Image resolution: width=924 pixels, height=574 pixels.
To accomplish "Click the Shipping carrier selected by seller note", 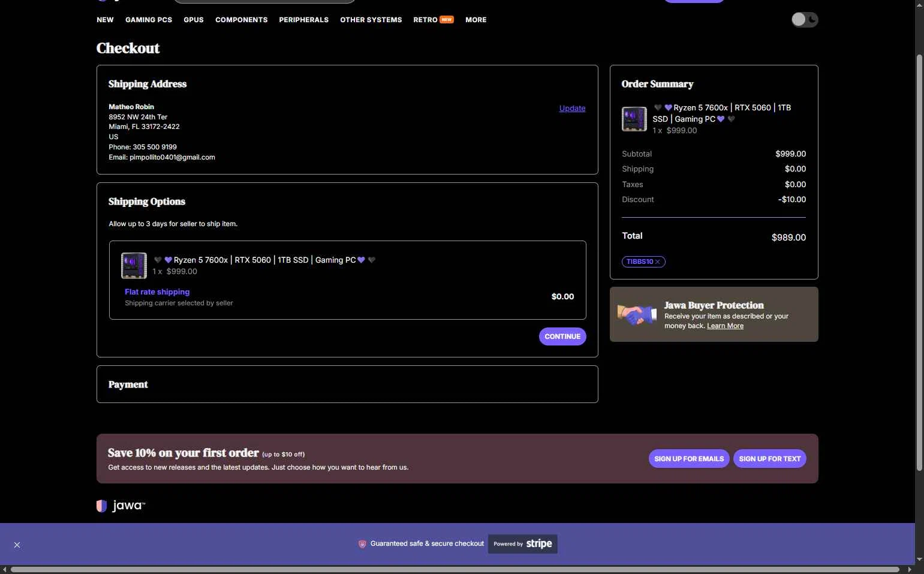I will click(179, 303).
